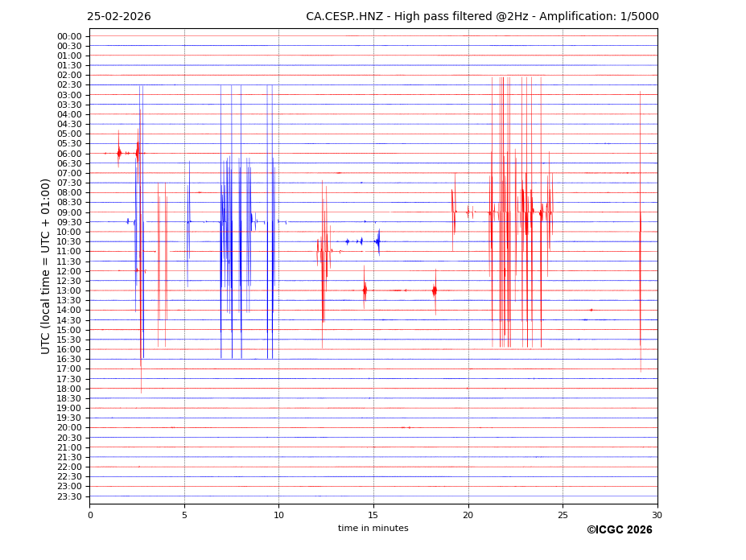Screen dimensions: 746x560
Task: Select the ©ICGC 2026 copyright text
Action: [x=619, y=530]
